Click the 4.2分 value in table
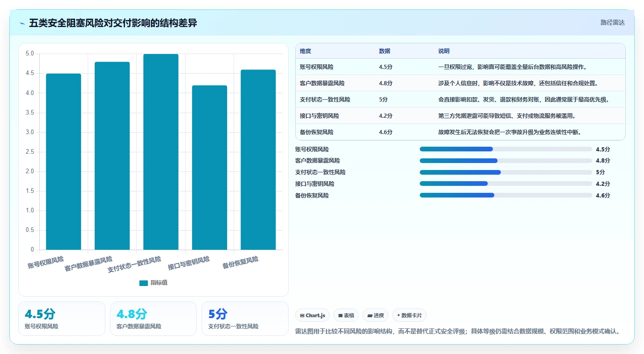The height and width of the screenshot is (354, 644). (x=386, y=116)
